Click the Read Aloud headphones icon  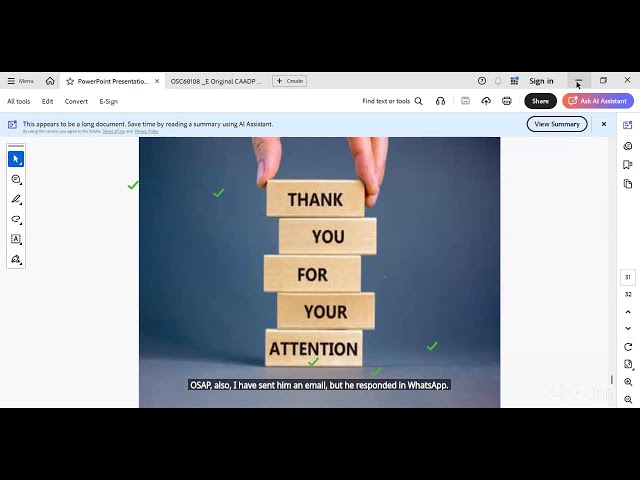(x=440, y=101)
